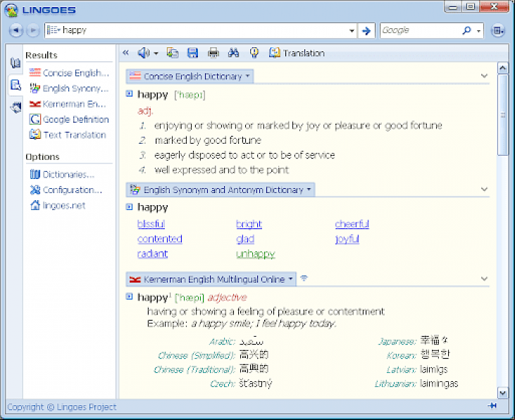
Task: Click the index list icon in search box
Action: pos(54,30)
